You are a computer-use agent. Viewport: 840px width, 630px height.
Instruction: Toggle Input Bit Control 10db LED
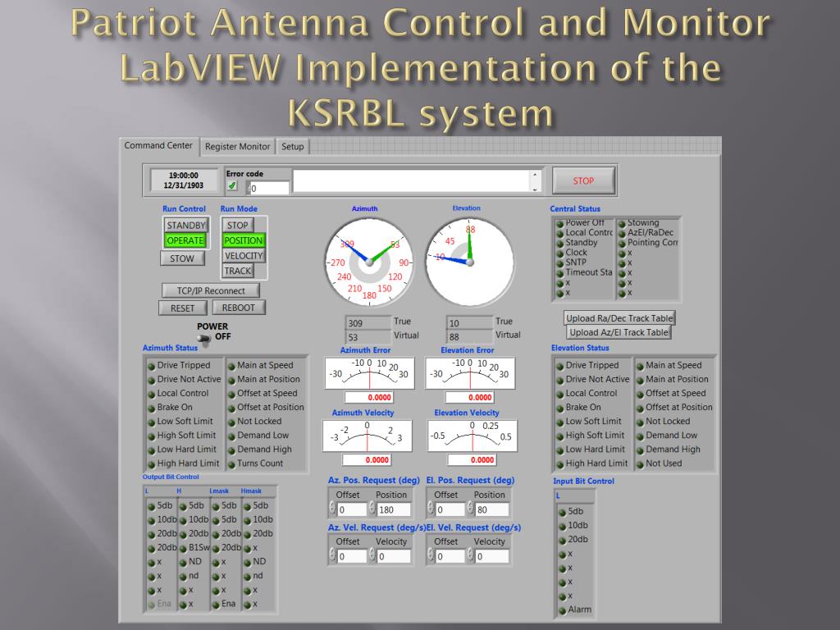coord(562,527)
